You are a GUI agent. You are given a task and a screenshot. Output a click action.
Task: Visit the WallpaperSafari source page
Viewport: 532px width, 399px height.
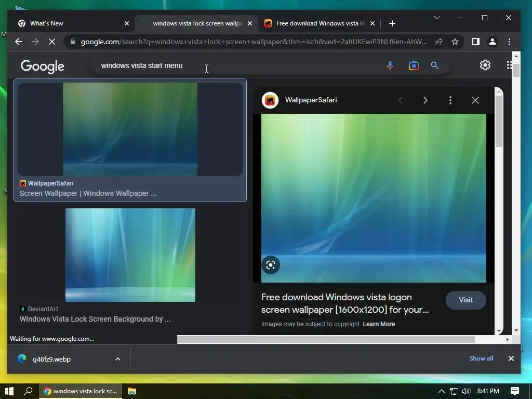[465, 300]
